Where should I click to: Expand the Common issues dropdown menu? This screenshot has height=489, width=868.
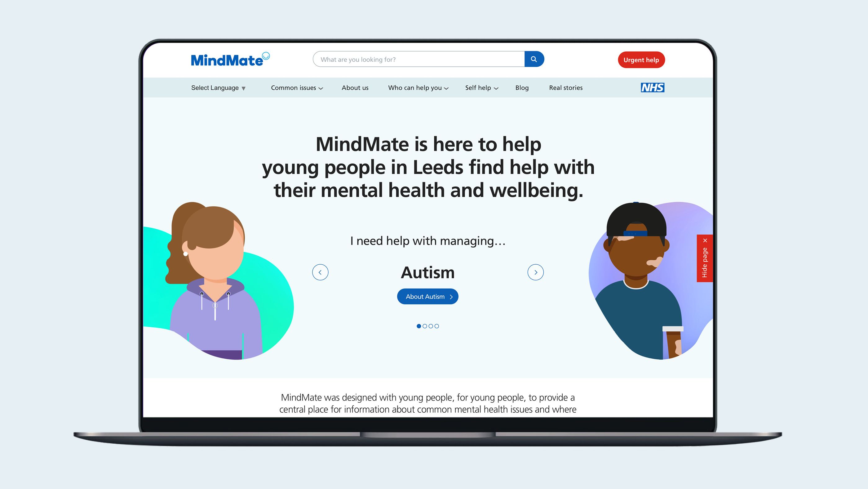pyautogui.click(x=296, y=88)
